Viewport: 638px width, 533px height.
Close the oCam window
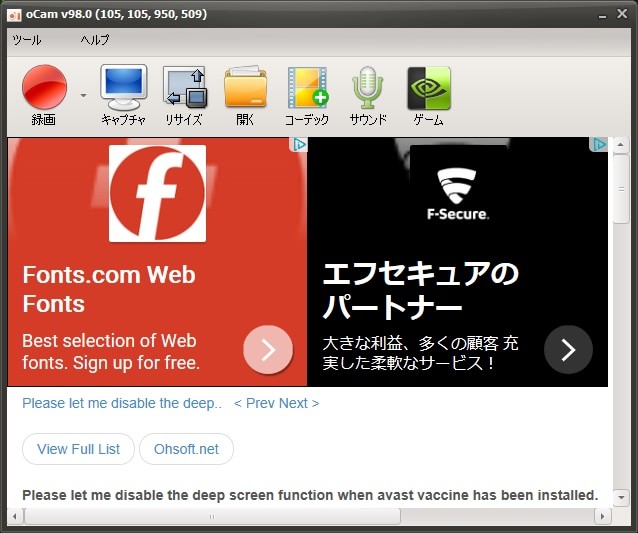(622, 14)
